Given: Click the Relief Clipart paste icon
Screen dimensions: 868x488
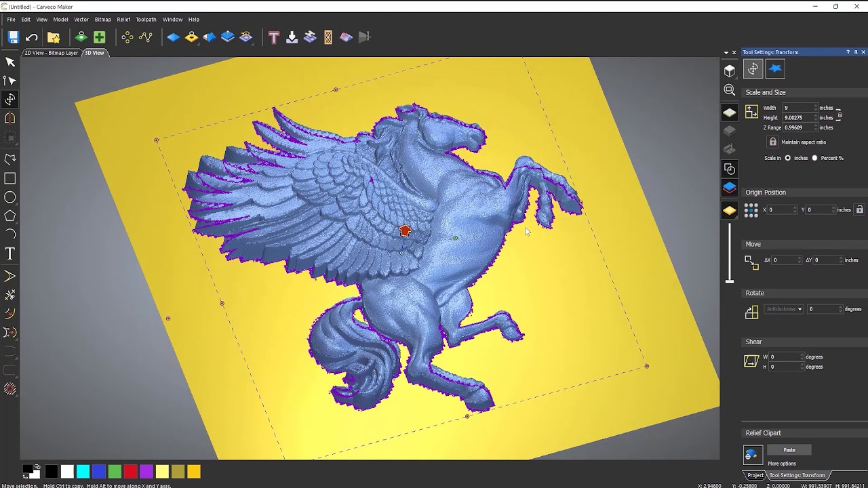Looking at the screenshot, I should point(753,455).
